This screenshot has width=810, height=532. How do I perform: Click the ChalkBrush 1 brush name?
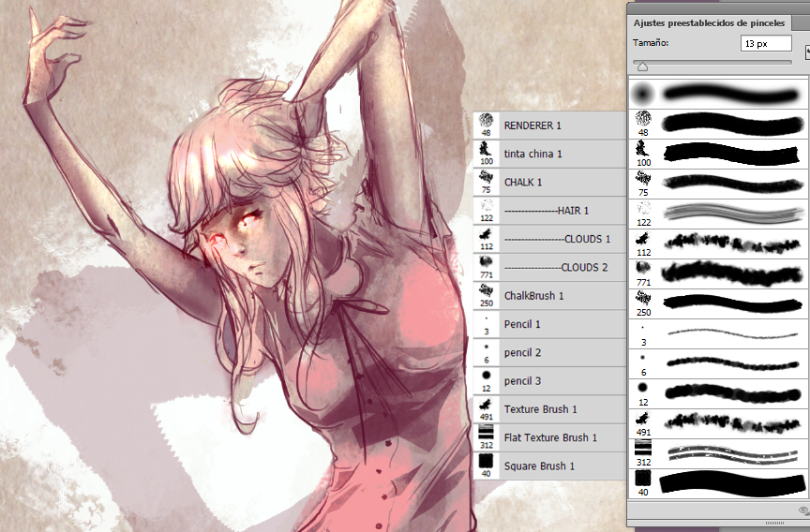click(533, 296)
